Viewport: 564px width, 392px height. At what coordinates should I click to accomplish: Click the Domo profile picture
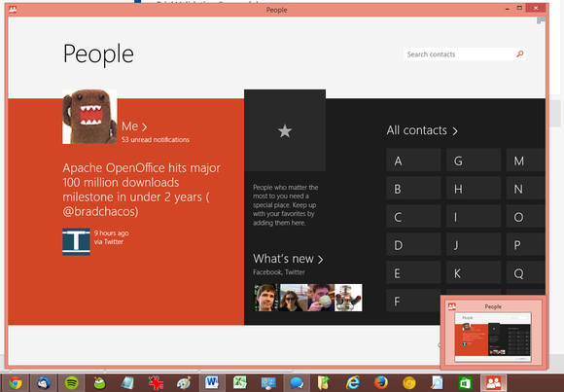(89, 117)
